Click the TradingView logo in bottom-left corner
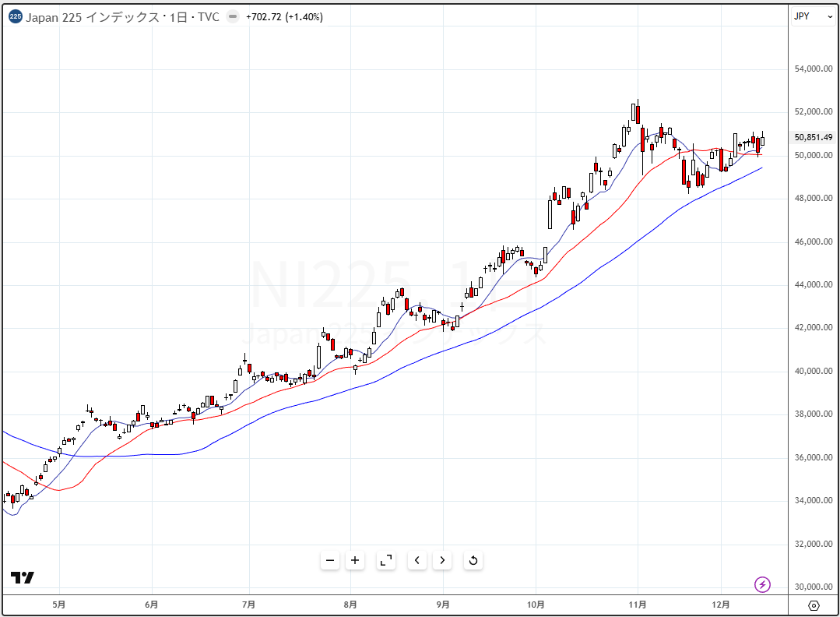Viewport: 840px width, 617px height. (x=22, y=577)
